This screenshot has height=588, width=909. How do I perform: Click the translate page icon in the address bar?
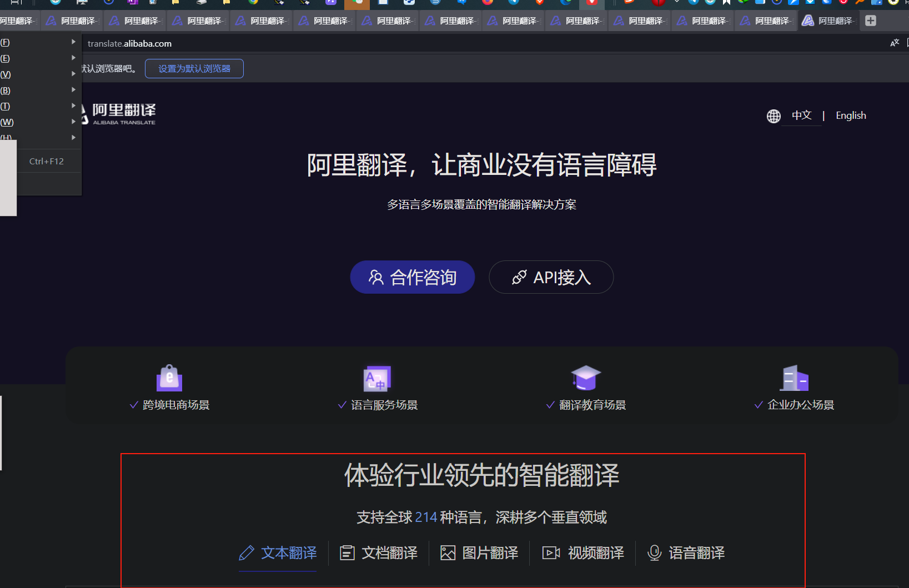(895, 43)
